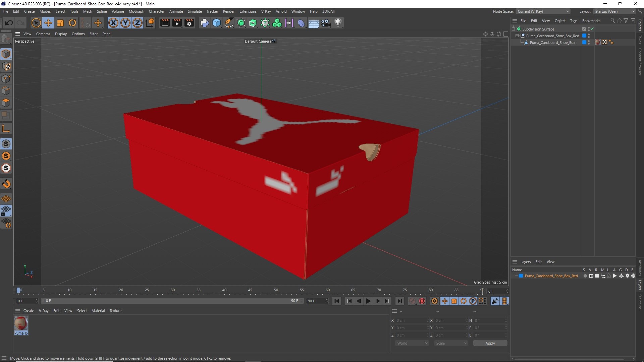The width and height of the screenshot is (644, 362).
Task: Toggle Snap magnet icon
Action: pos(6,183)
